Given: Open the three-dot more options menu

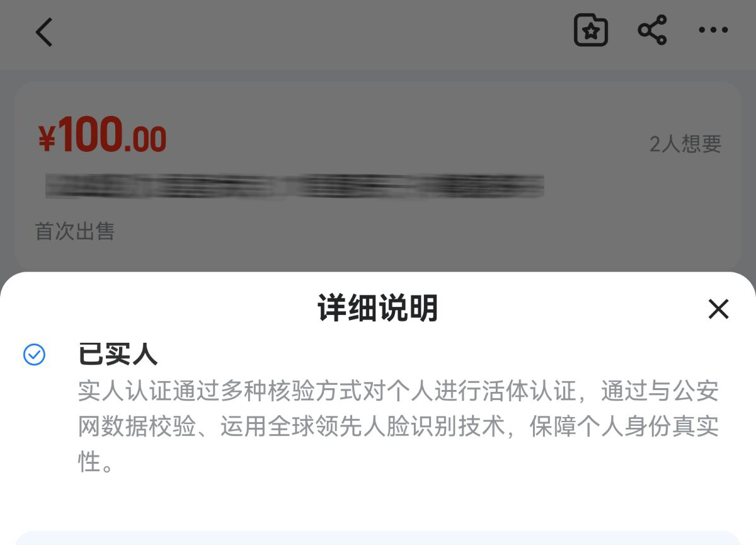Looking at the screenshot, I should pos(713,30).
